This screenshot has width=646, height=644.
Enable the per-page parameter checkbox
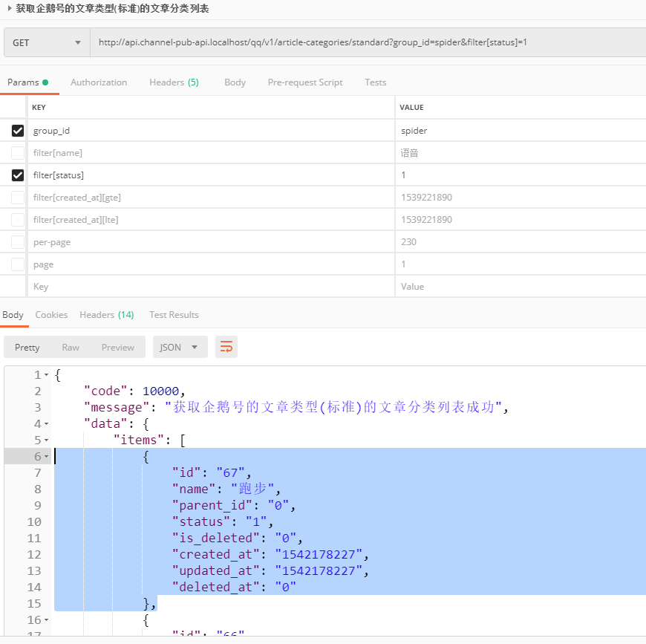(18, 242)
